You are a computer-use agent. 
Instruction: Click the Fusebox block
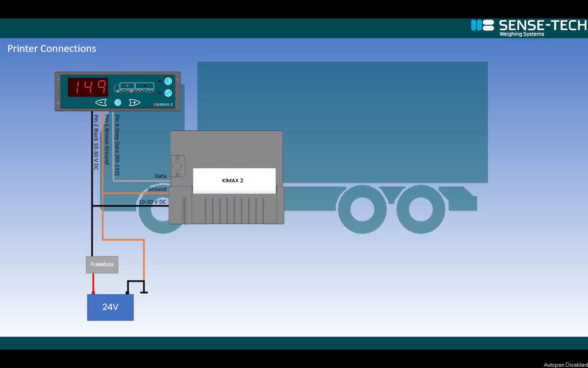[x=102, y=264]
